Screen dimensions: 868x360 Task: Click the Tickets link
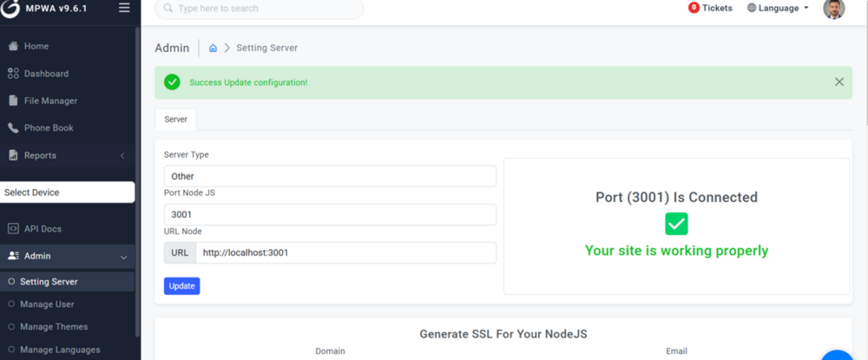[x=717, y=8]
